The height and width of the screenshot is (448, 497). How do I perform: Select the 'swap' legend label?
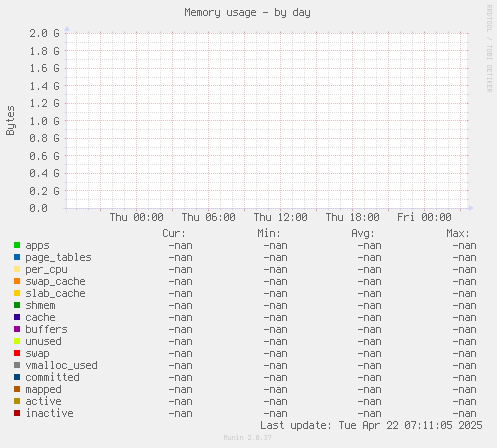coord(37,354)
